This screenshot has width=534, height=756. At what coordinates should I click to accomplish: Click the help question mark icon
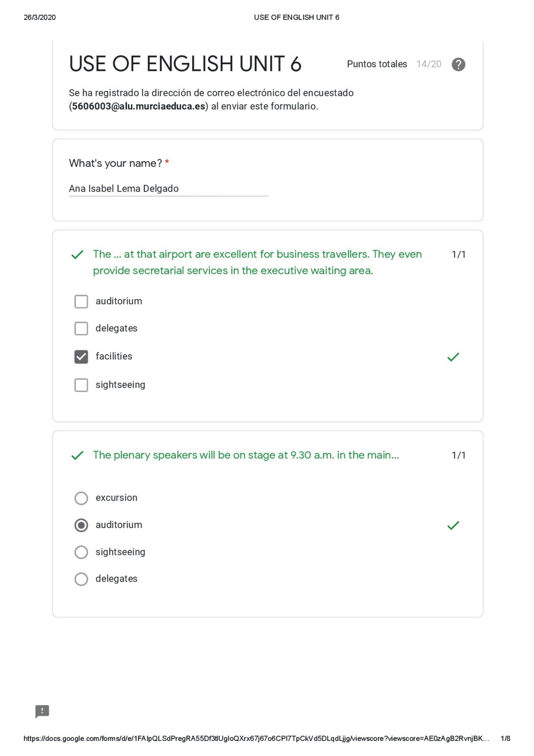pos(458,64)
